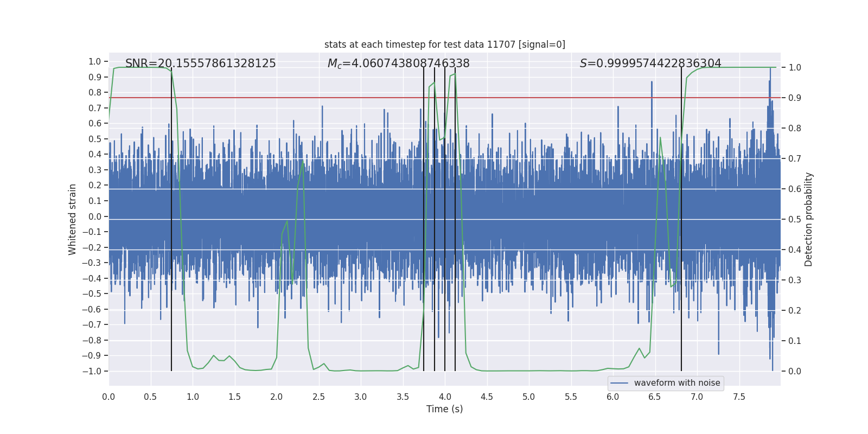Select Time axis tick label 7.0
868x434 pixels.
pos(697,397)
